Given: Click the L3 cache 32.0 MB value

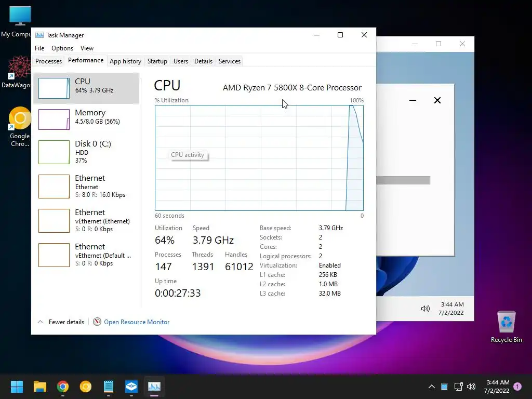Looking at the screenshot, I should click(x=329, y=294).
